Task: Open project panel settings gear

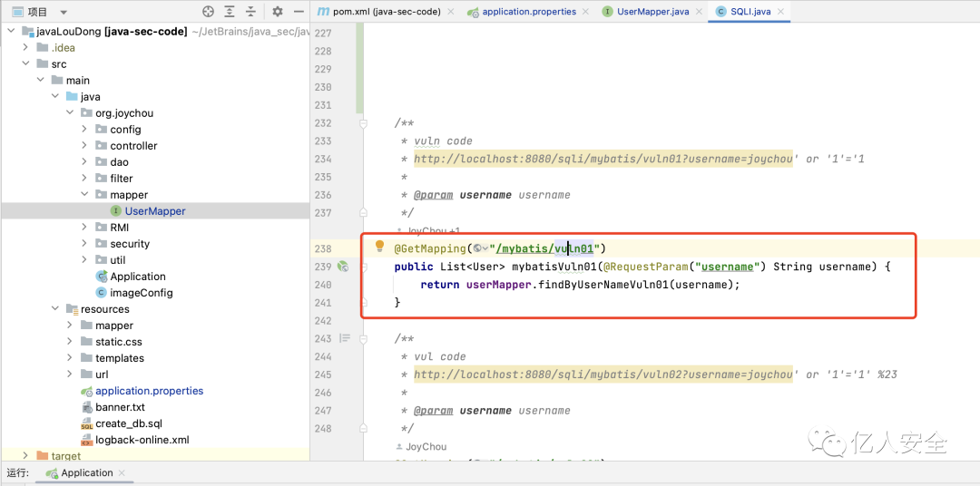Action: [x=279, y=11]
